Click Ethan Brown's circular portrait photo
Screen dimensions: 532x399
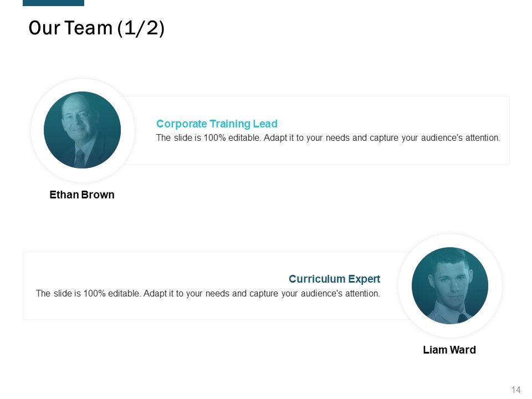[x=82, y=130]
